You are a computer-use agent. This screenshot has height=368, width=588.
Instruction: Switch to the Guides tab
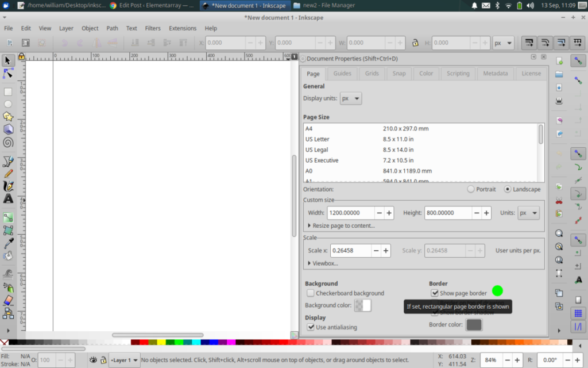(342, 73)
